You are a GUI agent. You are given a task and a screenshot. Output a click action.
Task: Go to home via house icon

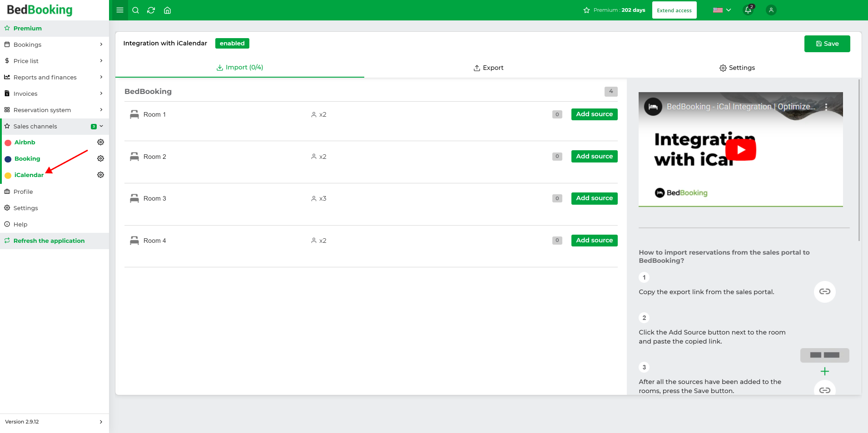tap(167, 10)
